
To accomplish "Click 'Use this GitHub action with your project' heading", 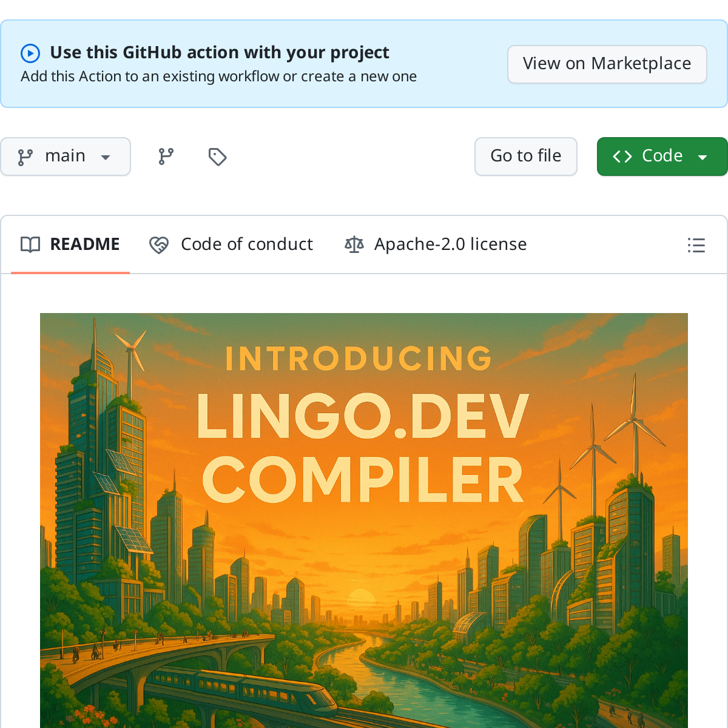I will coord(220,53).
